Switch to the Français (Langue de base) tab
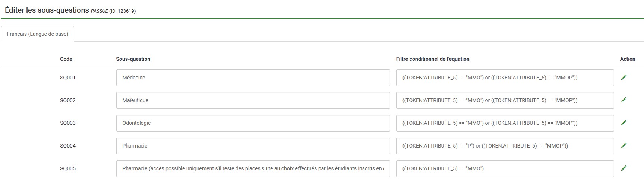The width and height of the screenshot is (644, 180). [38, 34]
